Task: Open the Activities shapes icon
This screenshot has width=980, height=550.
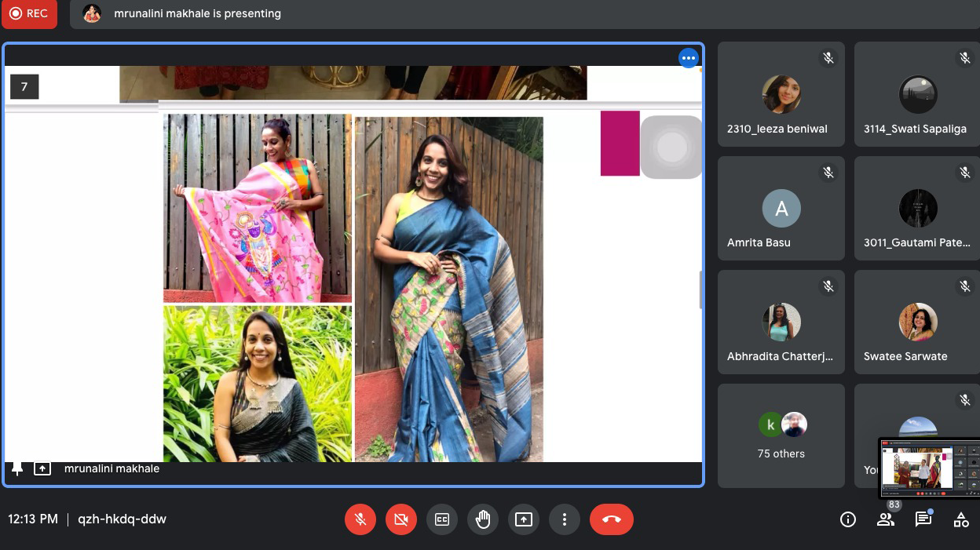Action: coord(960,519)
